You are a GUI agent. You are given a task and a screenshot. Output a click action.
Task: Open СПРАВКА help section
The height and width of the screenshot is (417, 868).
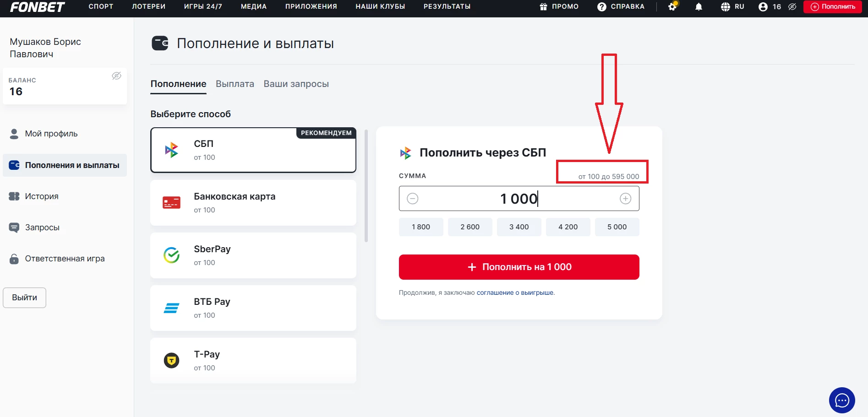click(628, 7)
